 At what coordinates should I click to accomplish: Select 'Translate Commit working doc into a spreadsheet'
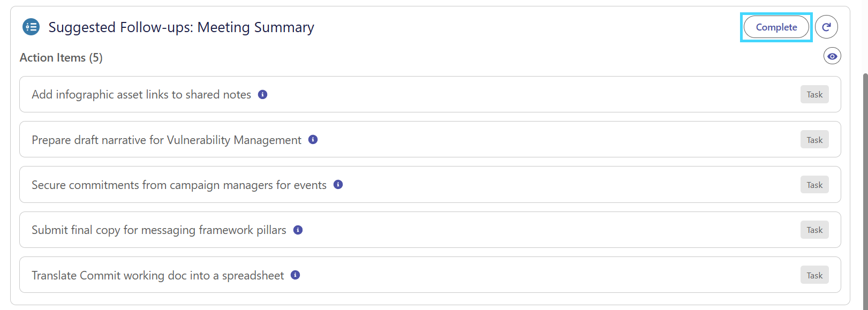coord(430,275)
